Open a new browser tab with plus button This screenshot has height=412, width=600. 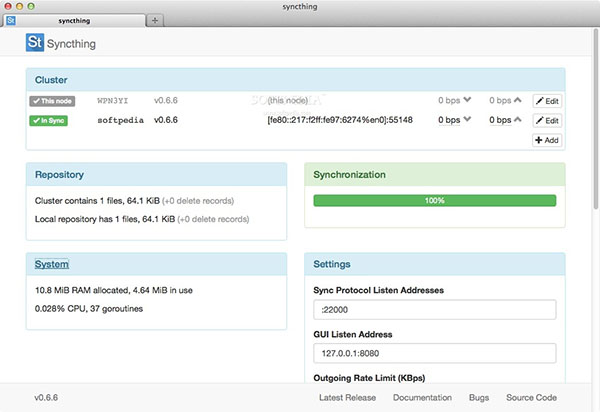pyautogui.click(x=155, y=20)
